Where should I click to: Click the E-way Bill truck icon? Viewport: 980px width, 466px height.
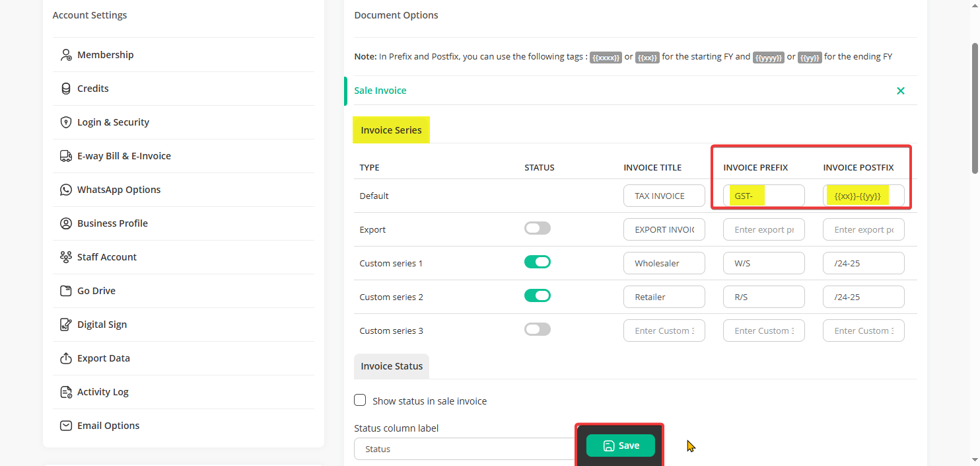pyautogui.click(x=66, y=156)
